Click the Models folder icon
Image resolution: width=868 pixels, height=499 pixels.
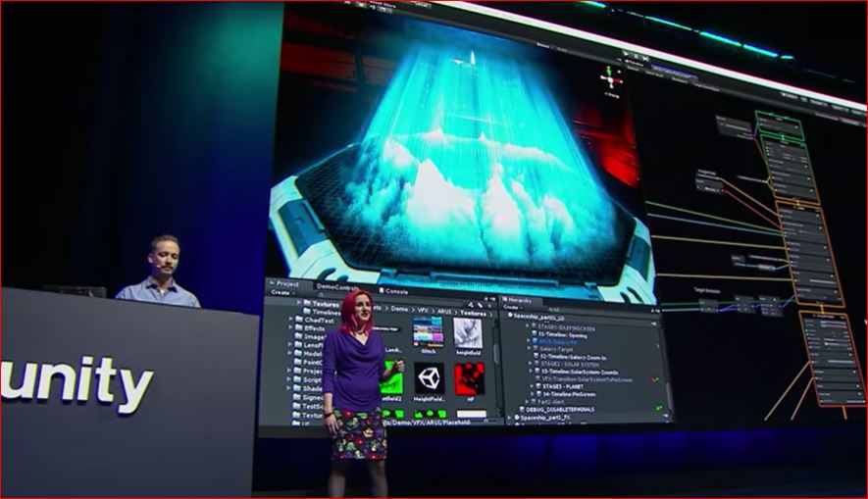pyautogui.click(x=298, y=354)
